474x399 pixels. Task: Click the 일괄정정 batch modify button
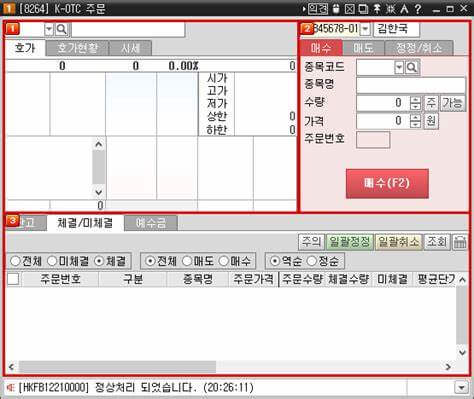pyautogui.click(x=349, y=242)
